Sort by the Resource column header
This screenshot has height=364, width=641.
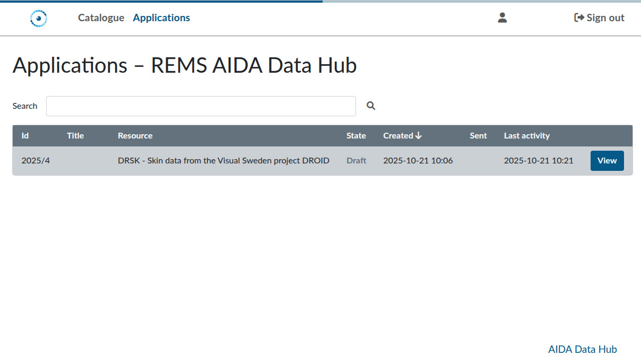[x=135, y=136]
